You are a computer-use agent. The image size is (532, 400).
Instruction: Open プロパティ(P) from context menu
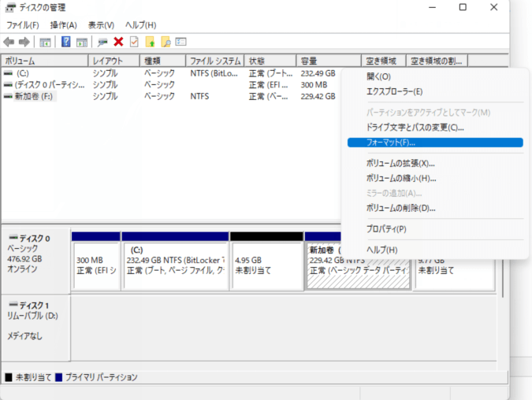(435, 229)
